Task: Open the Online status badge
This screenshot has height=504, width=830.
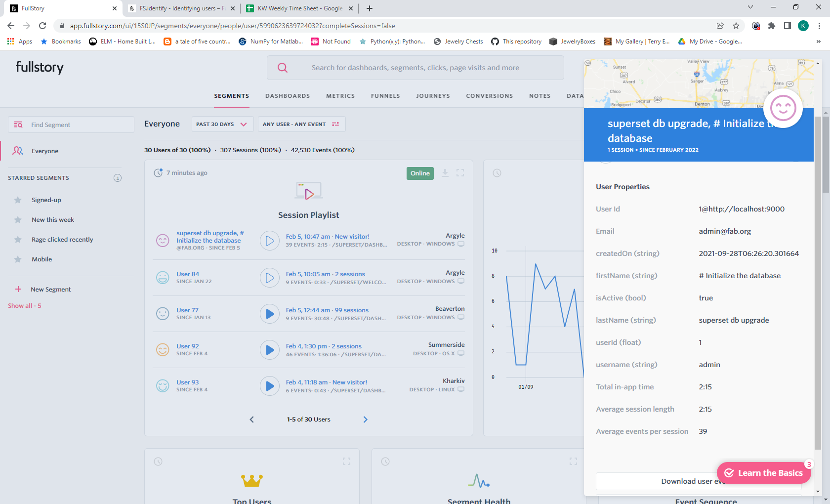Action: [420, 173]
